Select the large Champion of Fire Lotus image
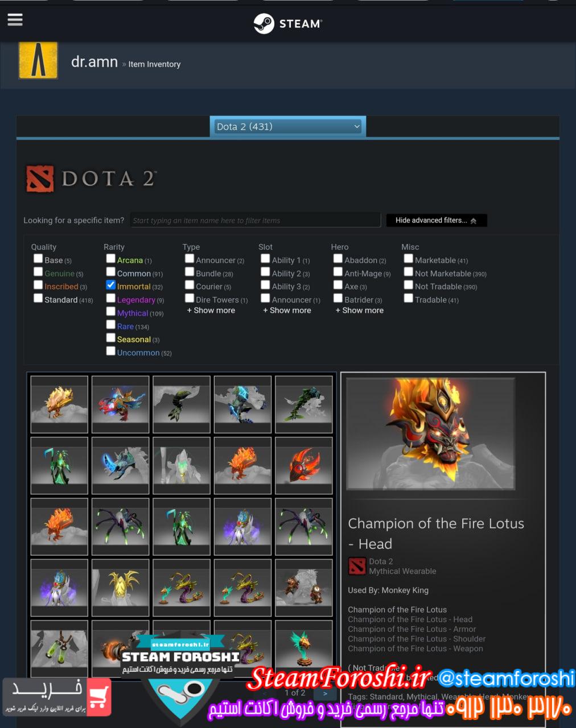576x728 pixels. point(431,433)
